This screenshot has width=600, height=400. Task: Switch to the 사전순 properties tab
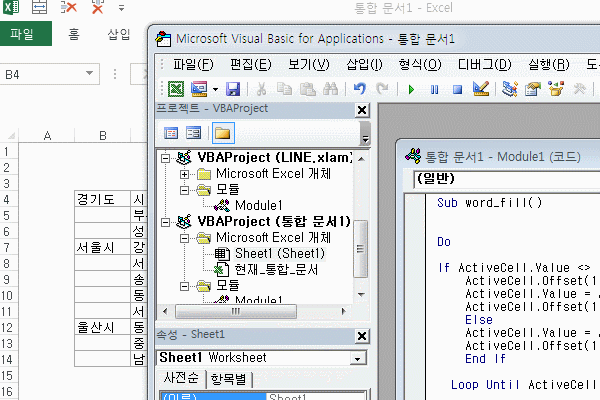pyautogui.click(x=181, y=378)
